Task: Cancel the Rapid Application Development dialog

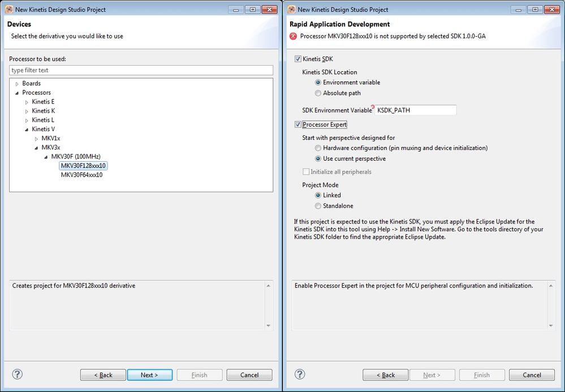Action: pyautogui.click(x=532, y=374)
